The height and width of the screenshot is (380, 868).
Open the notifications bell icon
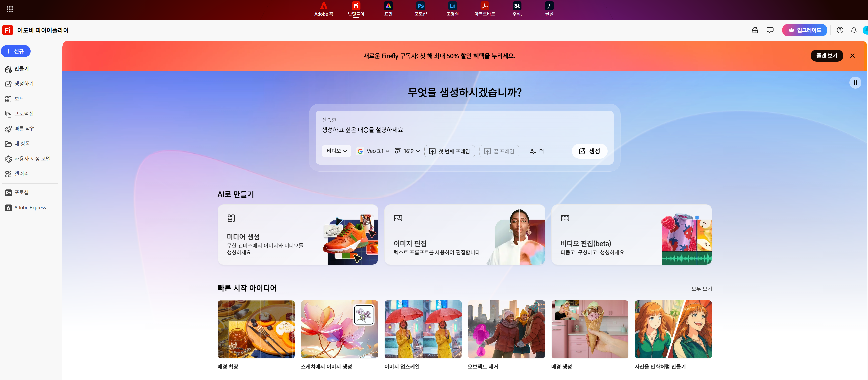pos(853,30)
